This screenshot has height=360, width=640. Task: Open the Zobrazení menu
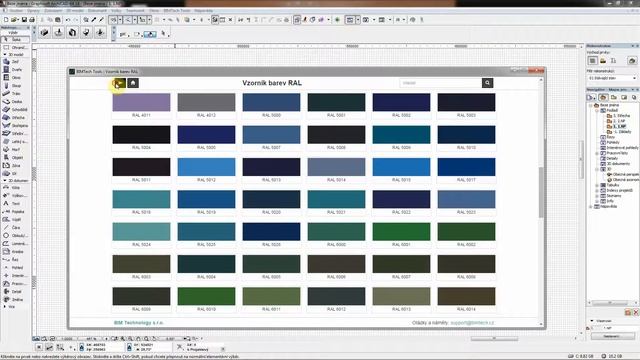point(53,11)
